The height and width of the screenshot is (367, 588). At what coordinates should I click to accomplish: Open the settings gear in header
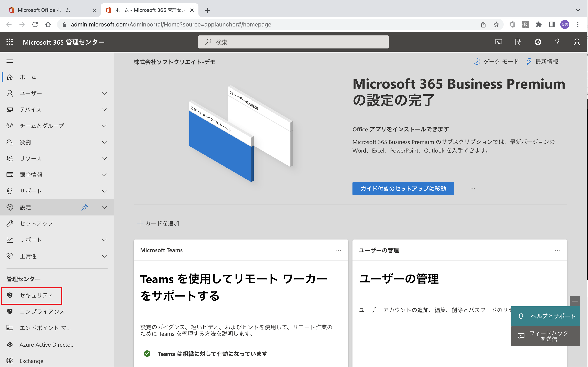(537, 42)
